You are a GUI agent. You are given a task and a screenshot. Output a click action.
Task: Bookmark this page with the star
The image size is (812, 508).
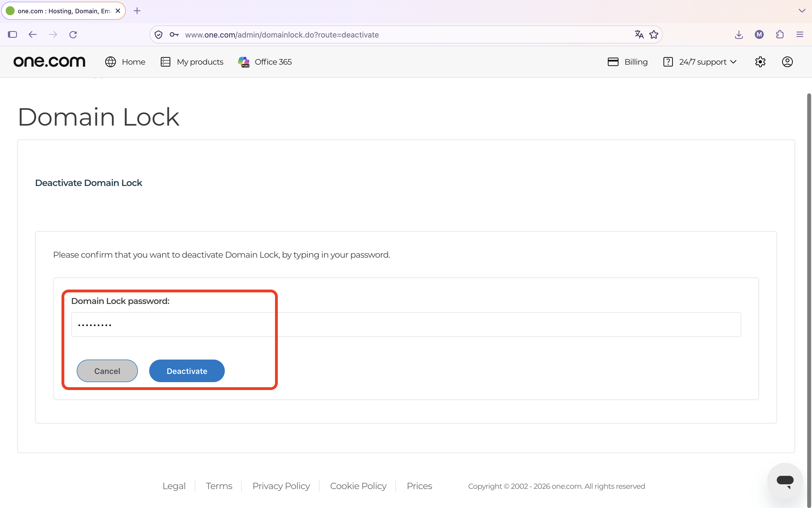pyautogui.click(x=653, y=34)
